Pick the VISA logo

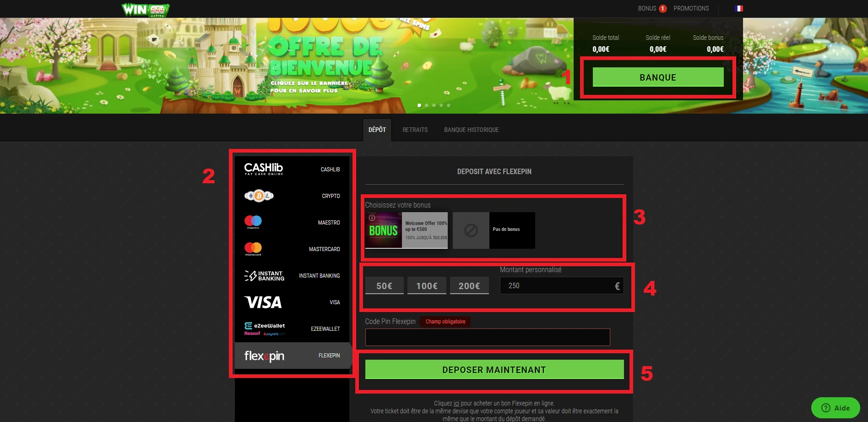(x=263, y=302)
